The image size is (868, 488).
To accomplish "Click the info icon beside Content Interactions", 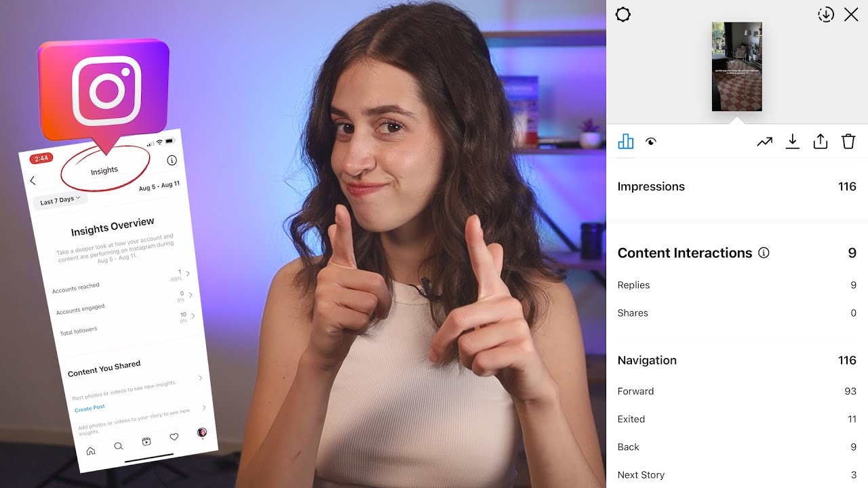I will pyautogui.click(x=764, y=253).
